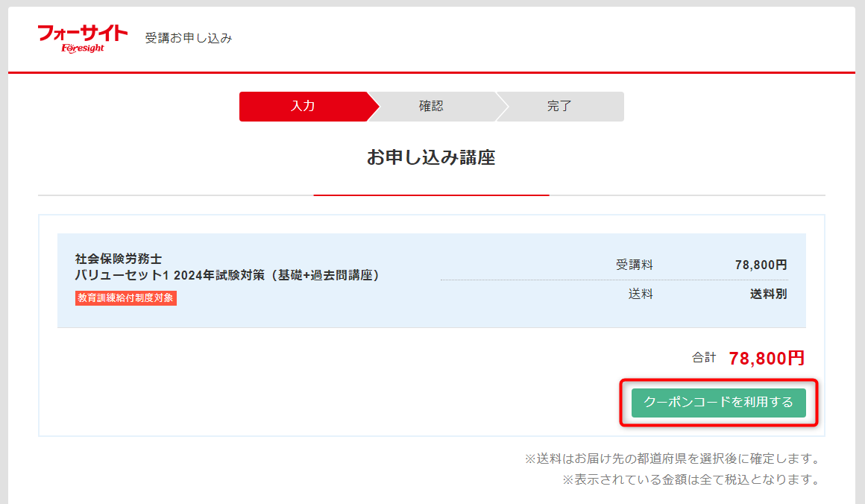Click the red 78,800円 total amount
The height and width of the screenshot is (504, 865).
(767, 359)
